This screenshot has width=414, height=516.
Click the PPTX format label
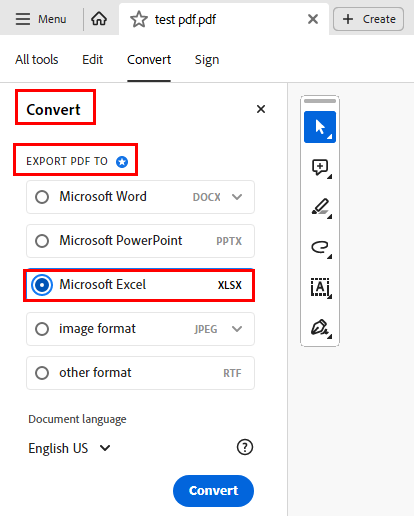click(x=229, y=241)
